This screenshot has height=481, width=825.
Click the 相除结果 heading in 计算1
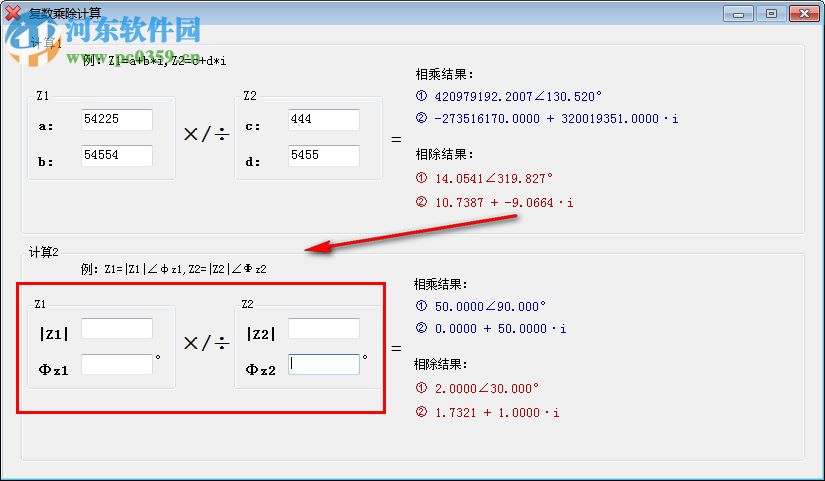tap(444, 154)
